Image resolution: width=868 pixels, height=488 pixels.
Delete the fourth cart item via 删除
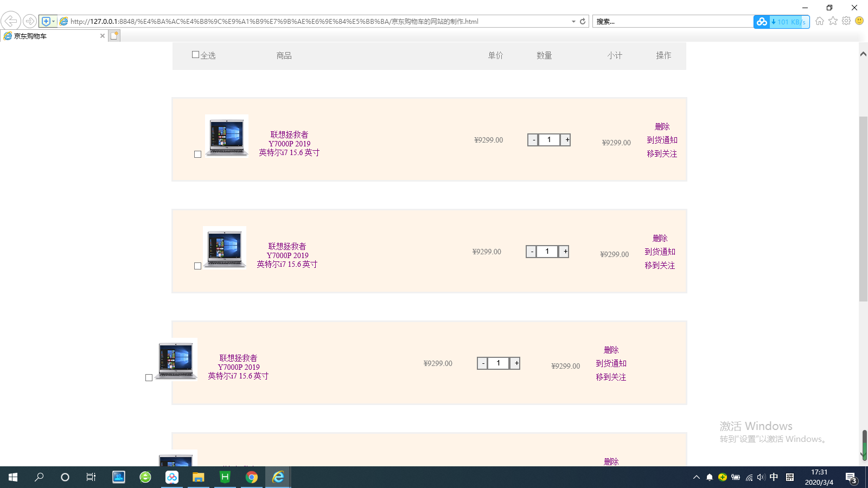(x=611, y=461)
